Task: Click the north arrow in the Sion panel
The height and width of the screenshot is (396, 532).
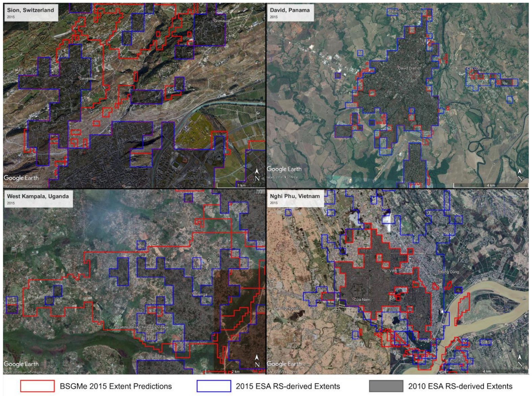Action: [257, 175]
